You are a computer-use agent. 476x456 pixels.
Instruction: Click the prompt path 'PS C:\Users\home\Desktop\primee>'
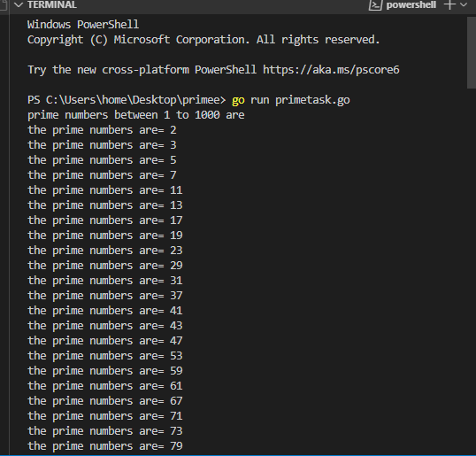tap(127, 100)
